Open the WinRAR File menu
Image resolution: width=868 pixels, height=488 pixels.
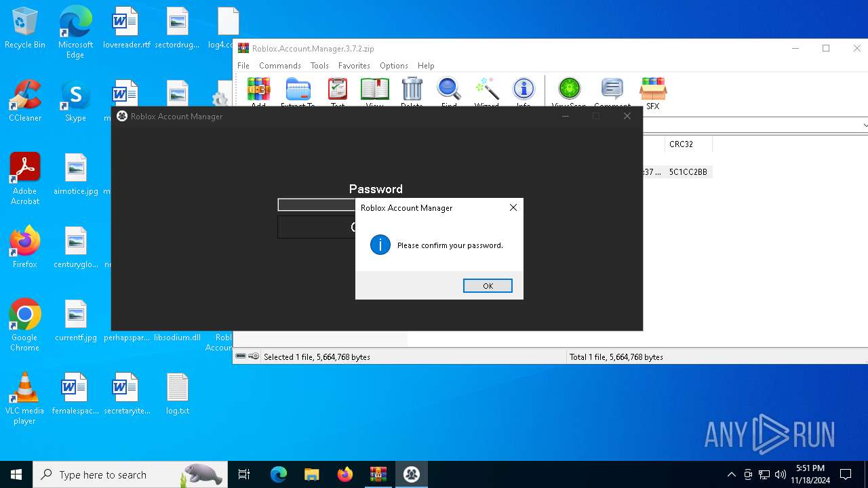tap(243, 66)
